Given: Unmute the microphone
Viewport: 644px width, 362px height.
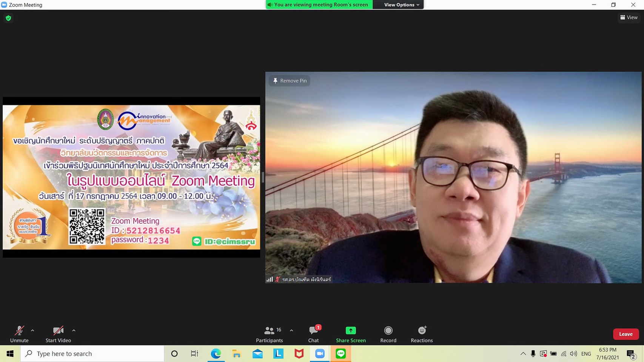Looking at the screenshot, I should (x=19, y=334).
